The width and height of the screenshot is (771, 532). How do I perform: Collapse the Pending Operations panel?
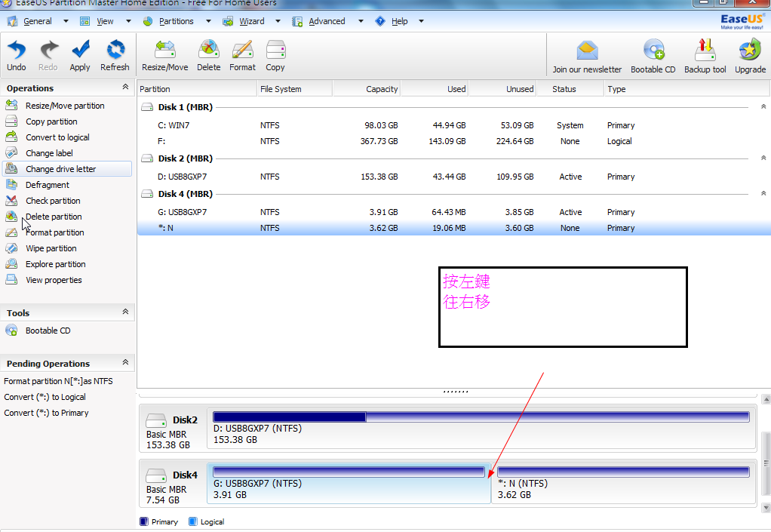[125, 362]
